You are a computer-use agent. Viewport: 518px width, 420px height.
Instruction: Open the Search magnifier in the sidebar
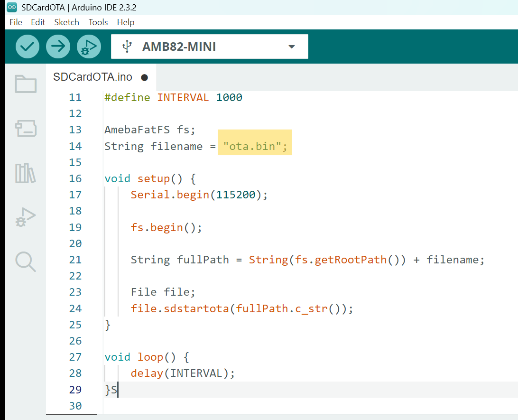coord(26,261)
